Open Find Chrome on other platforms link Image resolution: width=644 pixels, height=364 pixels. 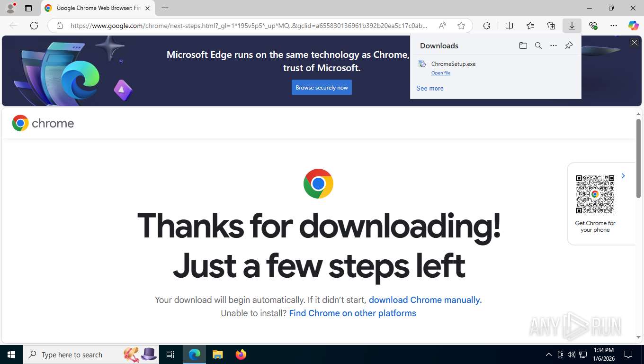[x=353, y=313]
